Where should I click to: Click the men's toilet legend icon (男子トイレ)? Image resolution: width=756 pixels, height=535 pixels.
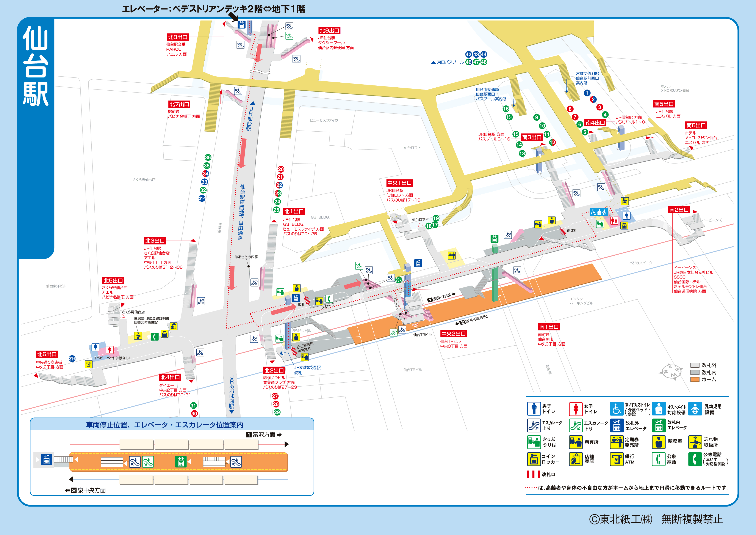[534, 409]
